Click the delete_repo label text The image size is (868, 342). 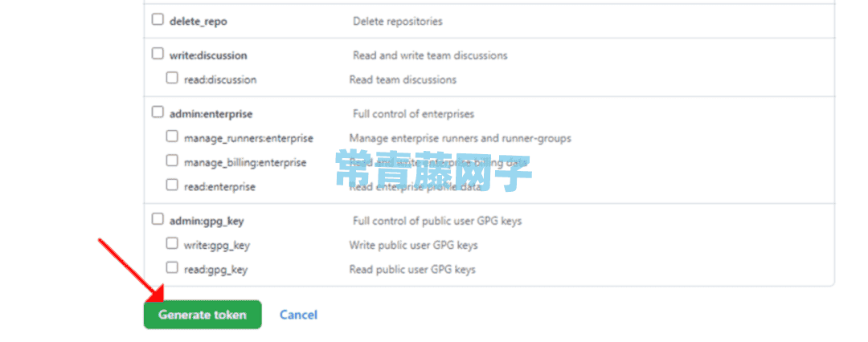pyautogui.click(x=199, y=22)
